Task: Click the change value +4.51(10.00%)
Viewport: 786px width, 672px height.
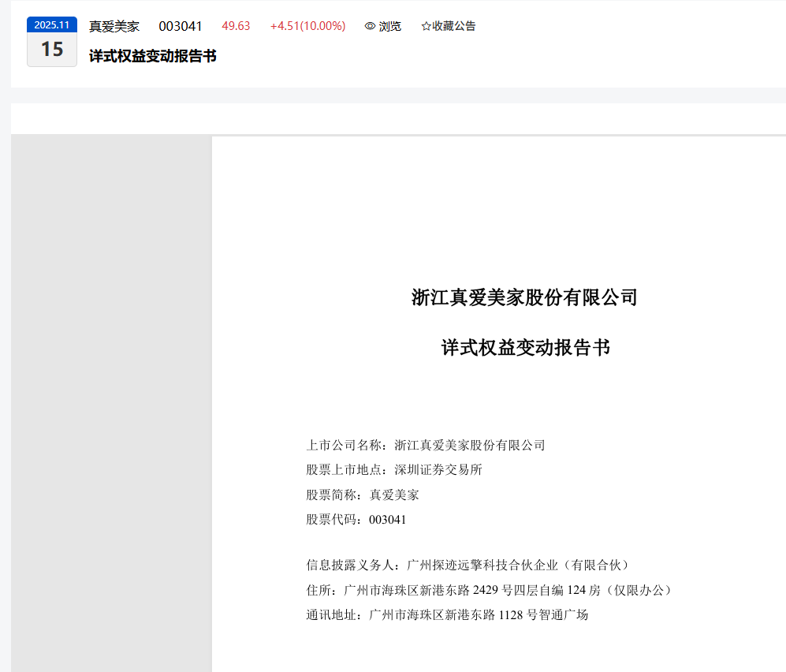Action: point(307,26)
